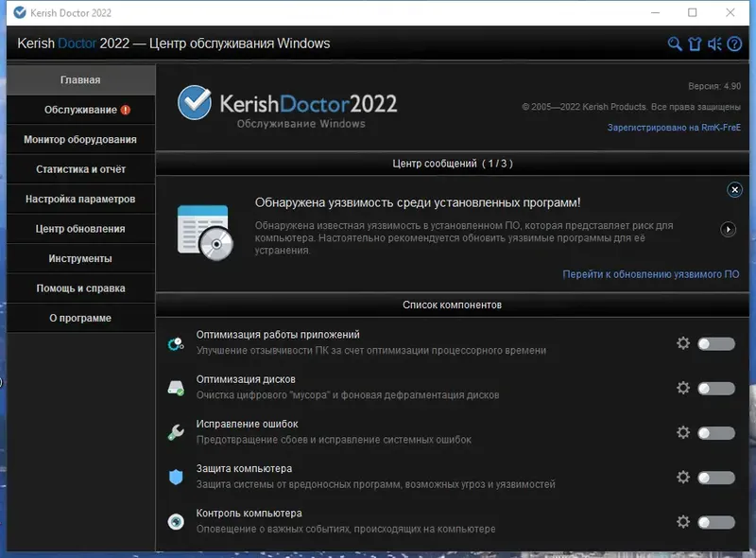This screenshot has width=756, height=558.
Task: Enable the Исправление ошибок toggle
Action: [x=714, y=432]
